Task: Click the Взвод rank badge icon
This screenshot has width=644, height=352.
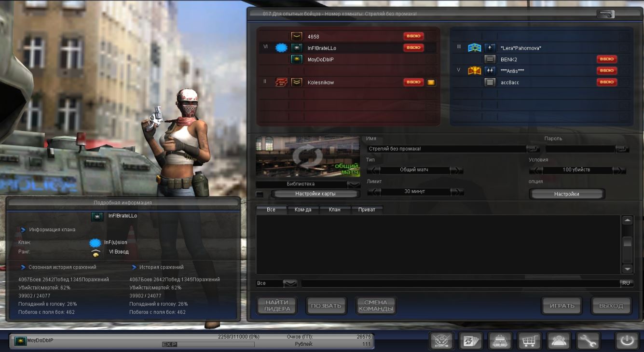Action: 96,253
